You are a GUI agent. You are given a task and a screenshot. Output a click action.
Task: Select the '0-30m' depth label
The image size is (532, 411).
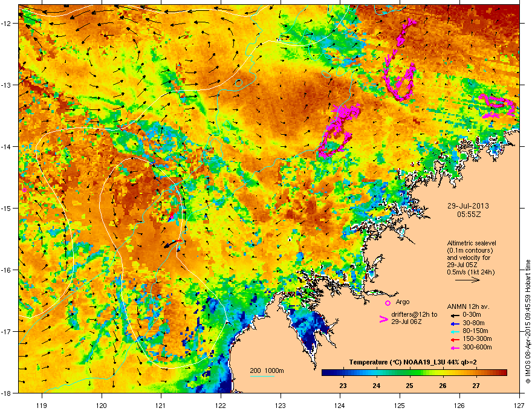click(472, 315)
